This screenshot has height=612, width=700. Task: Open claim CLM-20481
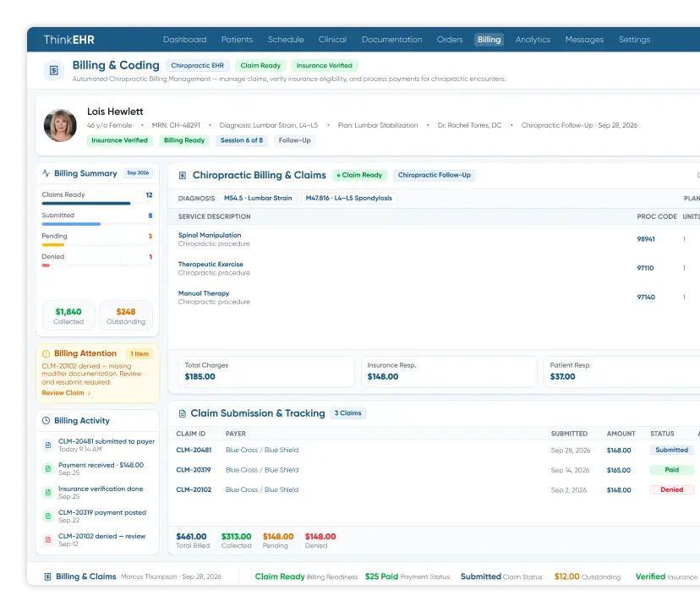[x=194, y=450]
